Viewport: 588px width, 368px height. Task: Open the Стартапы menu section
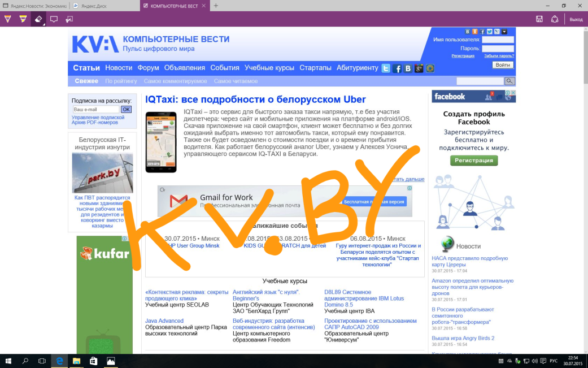pyautogui.click(x=315, y=68)
